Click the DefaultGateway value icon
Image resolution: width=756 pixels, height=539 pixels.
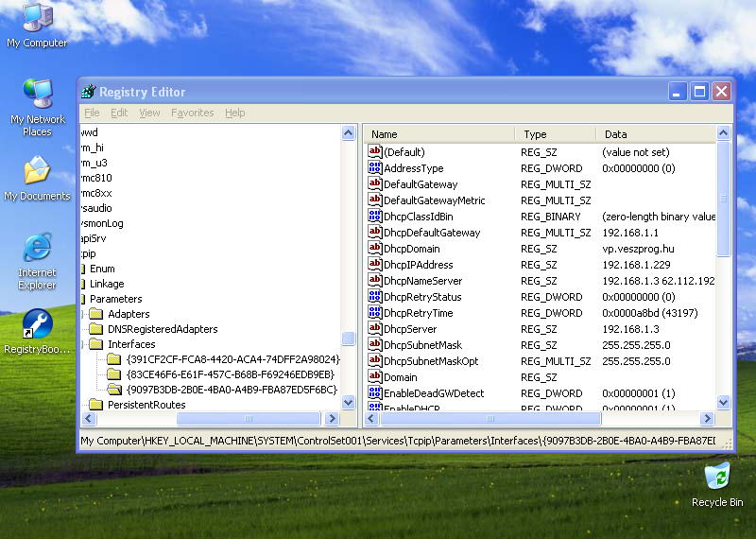(374, 183)
